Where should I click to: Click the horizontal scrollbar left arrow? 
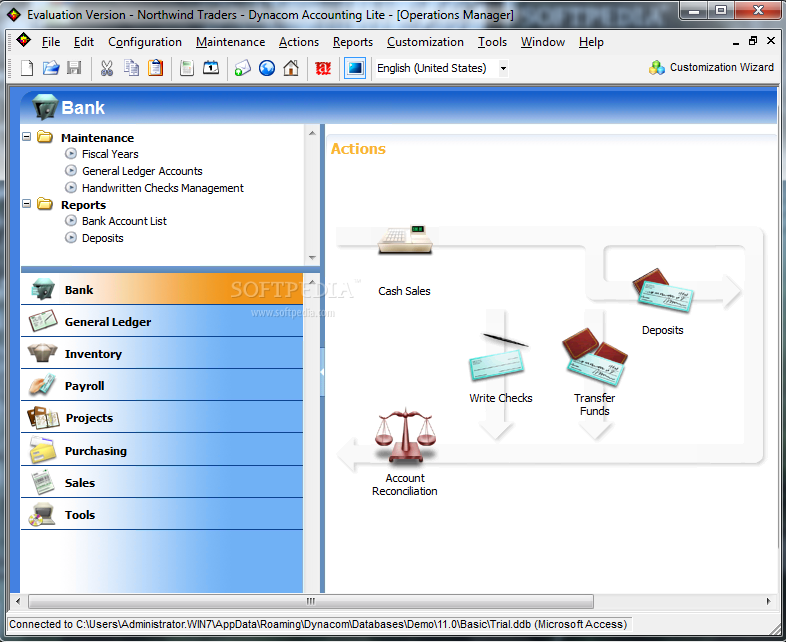(18, 601)
